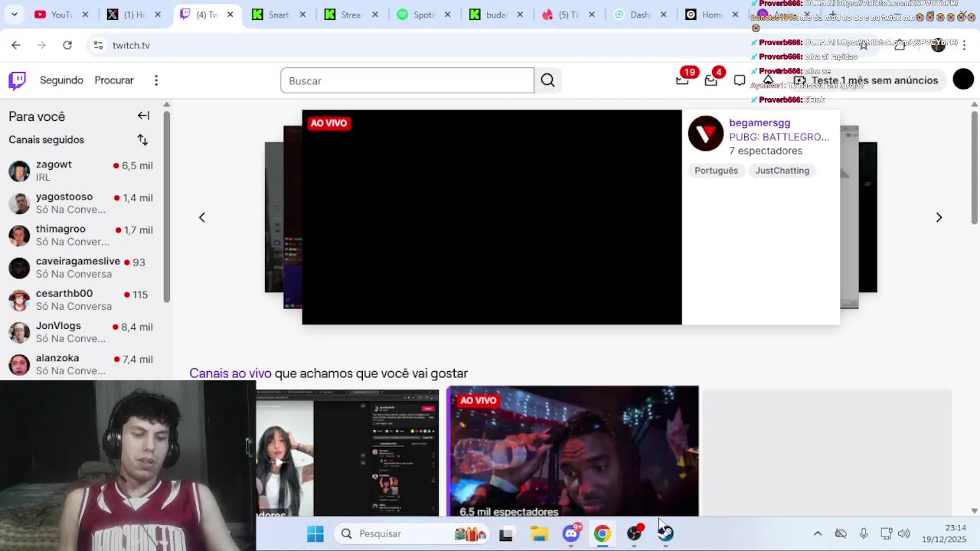Open the recommended stream with girl thumbnail
Viewport: 980px width, 551px height.
348,453
